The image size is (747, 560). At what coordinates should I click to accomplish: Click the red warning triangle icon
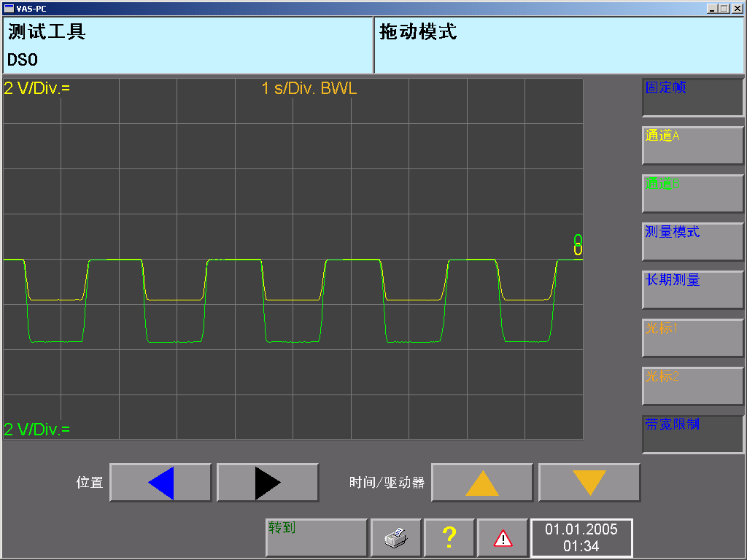(503, 537)
